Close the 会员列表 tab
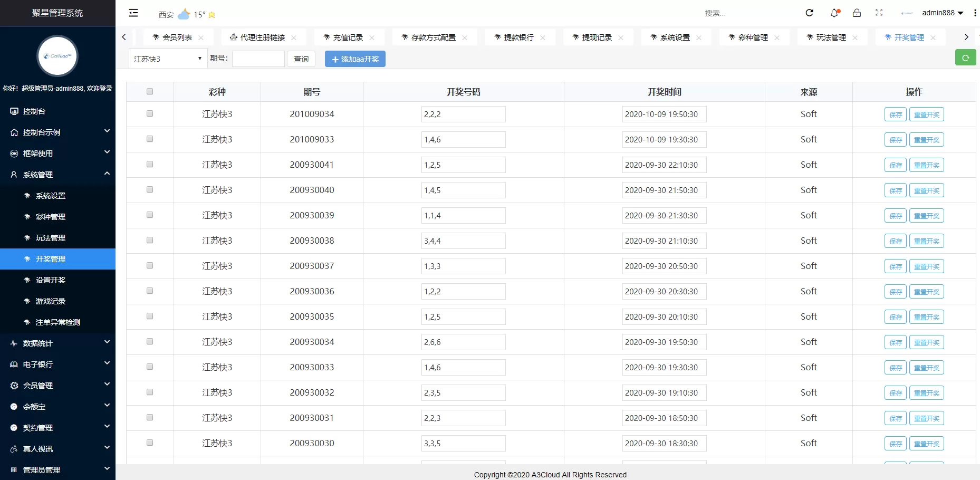The height and width of the screenshot is (480, 980). tap(201, 38)
